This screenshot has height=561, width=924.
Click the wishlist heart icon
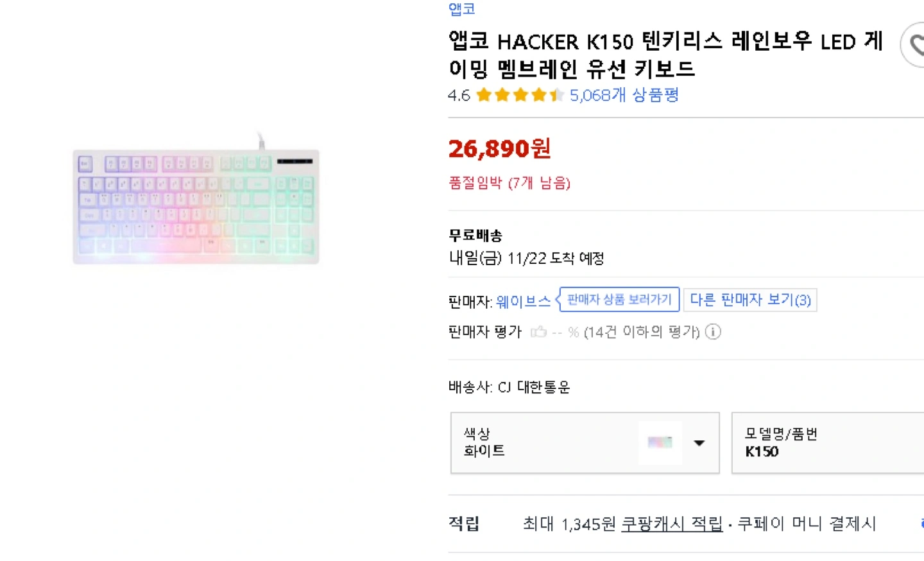pyautogui.click(x=916, y=45)
